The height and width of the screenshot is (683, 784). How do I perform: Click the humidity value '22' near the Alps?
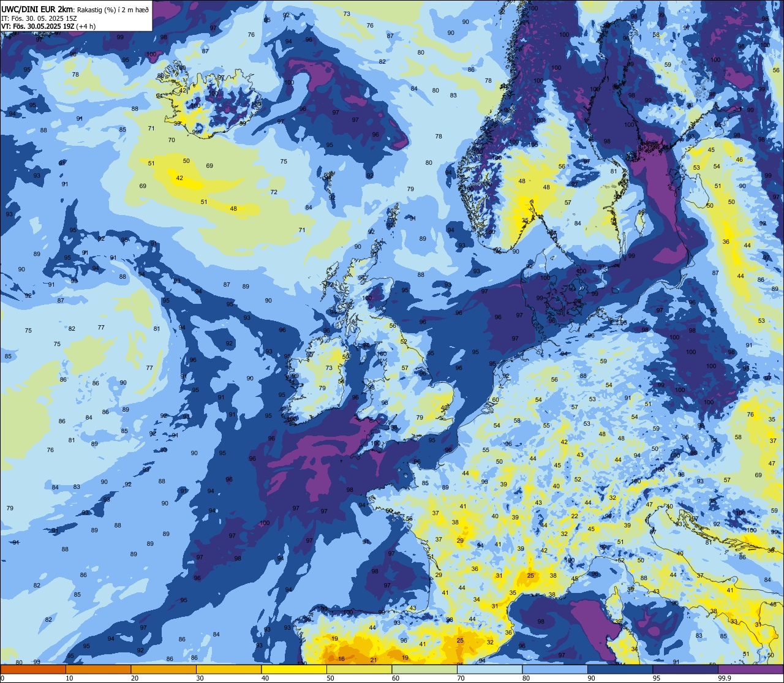pyautogui.click(x=575, y=516)
